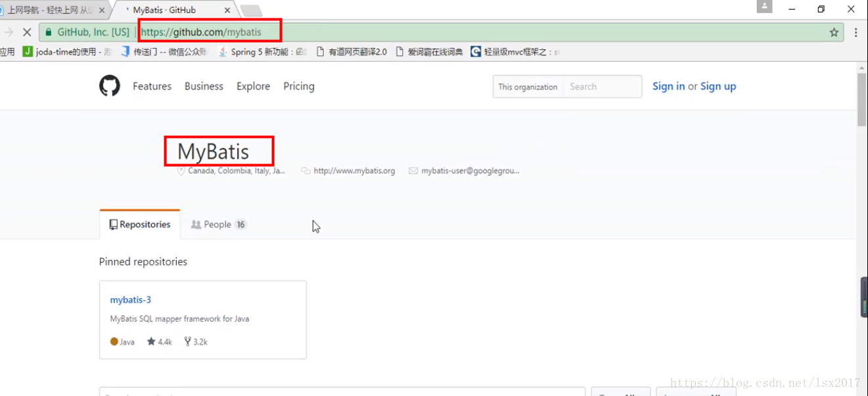The image size is (868, 396).
Task: Click the forward navigation arrow
Action: (9, 32)
